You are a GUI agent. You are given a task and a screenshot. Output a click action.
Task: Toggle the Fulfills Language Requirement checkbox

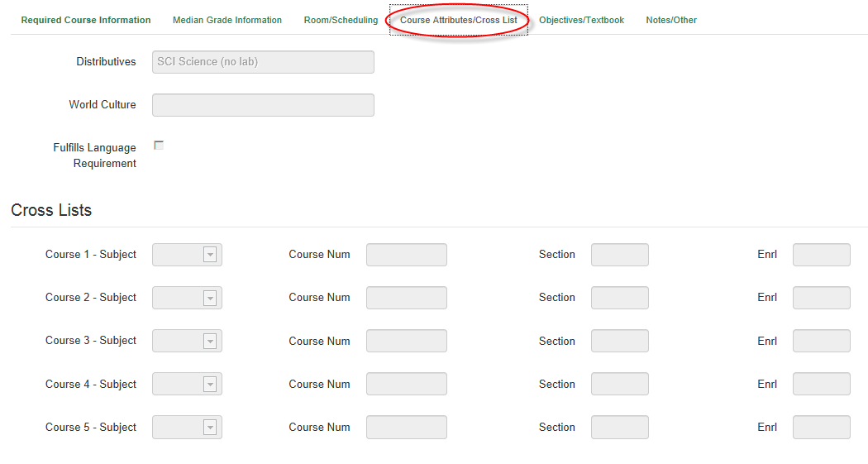tap(159, 146)
